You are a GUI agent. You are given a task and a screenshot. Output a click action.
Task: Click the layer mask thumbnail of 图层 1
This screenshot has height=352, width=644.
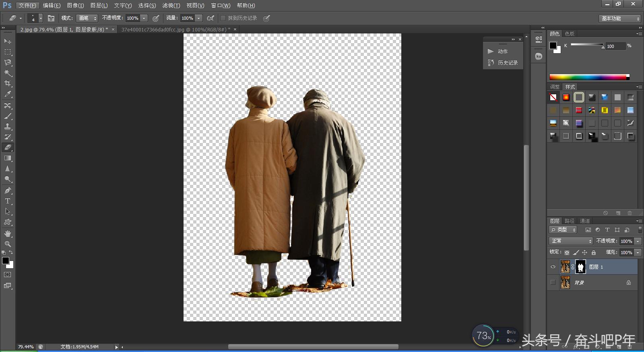tap(580, 267)
